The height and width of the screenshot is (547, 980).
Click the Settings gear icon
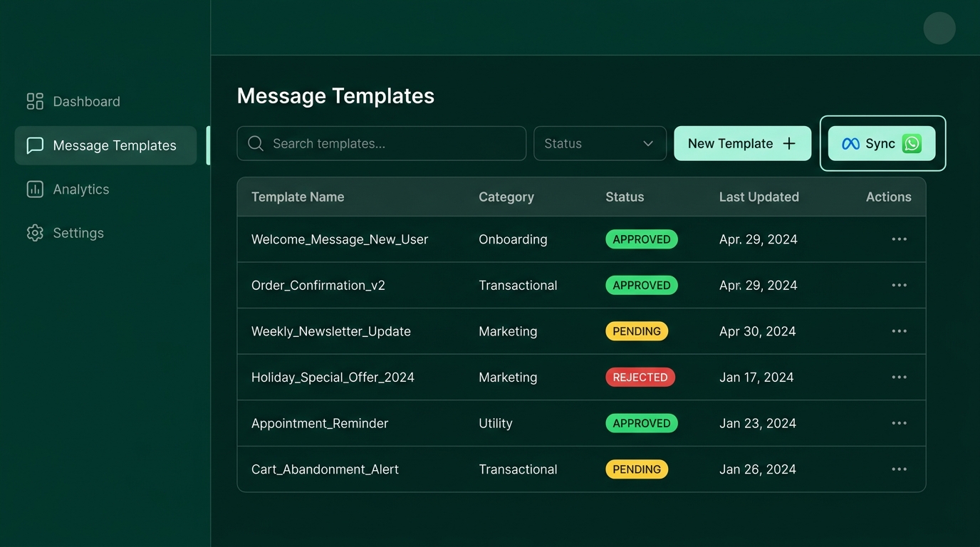[x=35, y=233]
